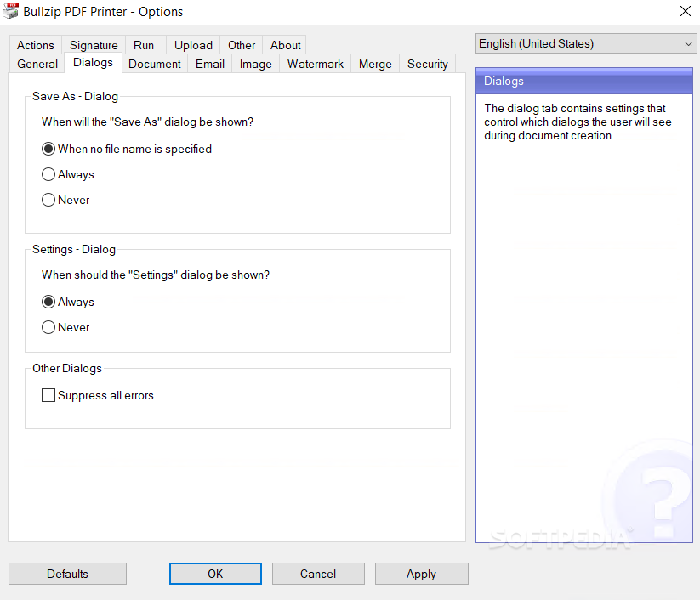Viewport: 700px width, 600px height.
Task: Open the Watermark tab
Action: (x=316, y=64)
